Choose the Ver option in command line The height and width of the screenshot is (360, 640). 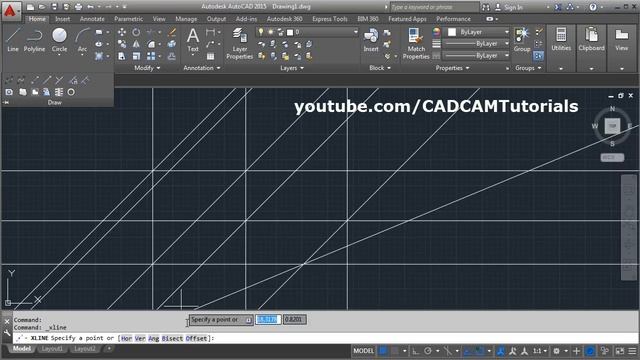(140, 338)
